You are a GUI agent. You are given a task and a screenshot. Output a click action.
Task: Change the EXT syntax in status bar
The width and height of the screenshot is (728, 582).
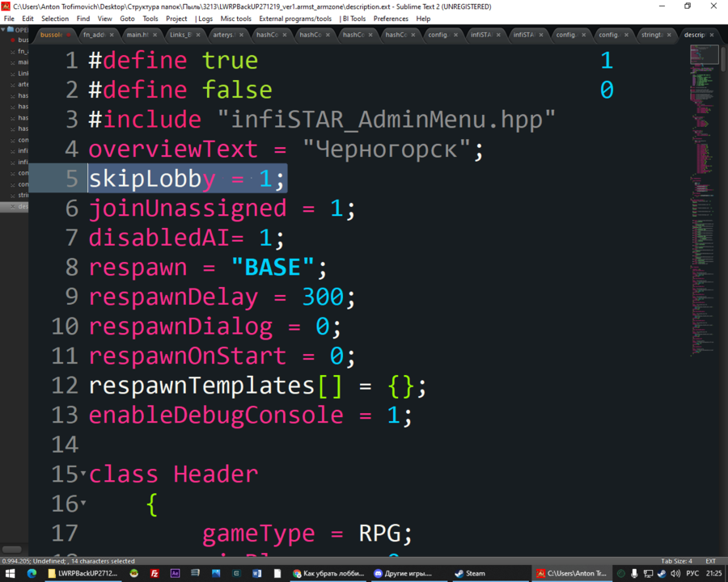click(x=710, y=561)
